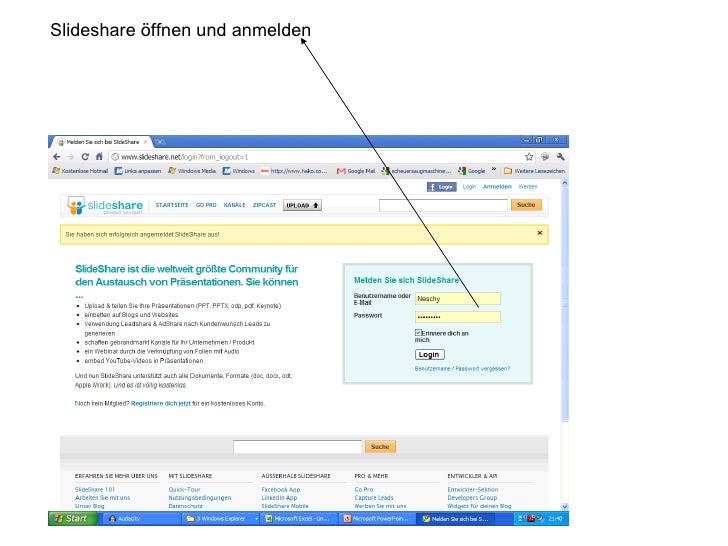Toggle the 'Erinnere dich an mich' checkbox

pyautogui.click(x=418, y=333)
